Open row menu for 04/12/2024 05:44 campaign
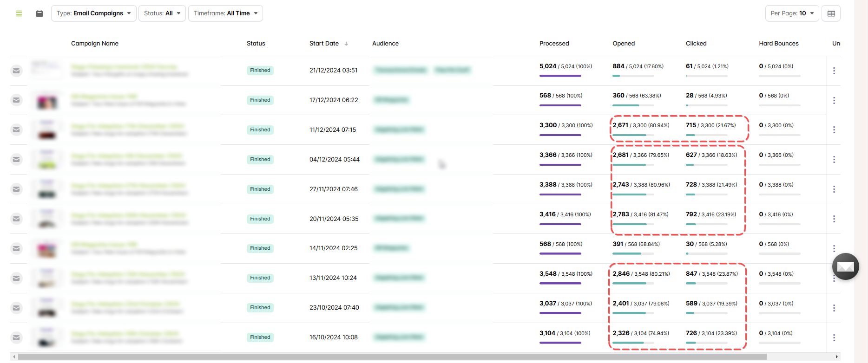The height and width of the screenshot is (363, 868). 834,160
